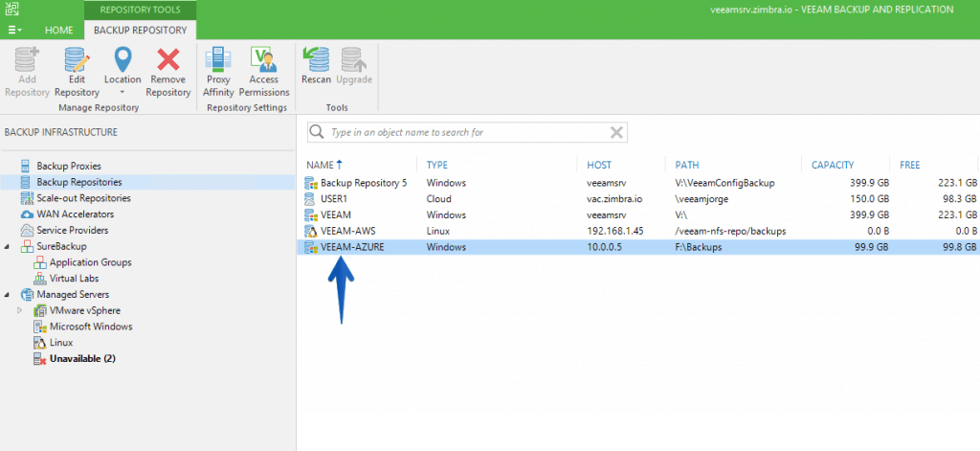Viewport: 980px width, 451px height.
Task: Click the 98.3 GB free cell
Action: coord(960,199)
